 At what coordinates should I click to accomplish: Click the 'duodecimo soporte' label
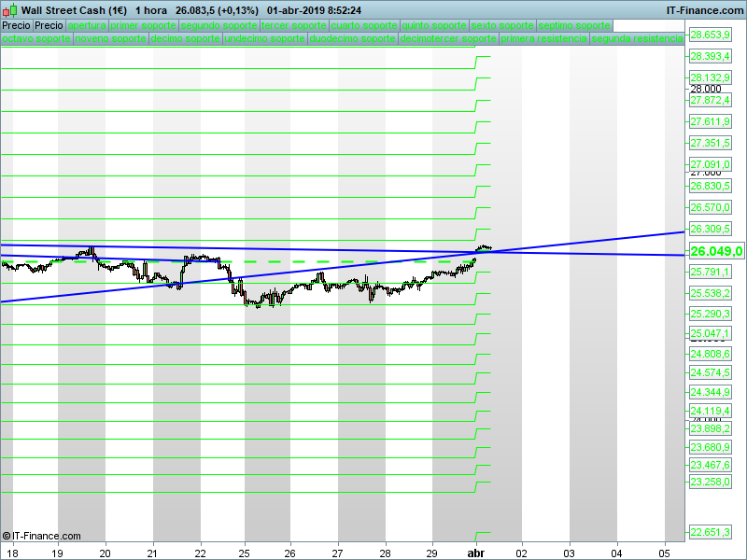[352, 39]
